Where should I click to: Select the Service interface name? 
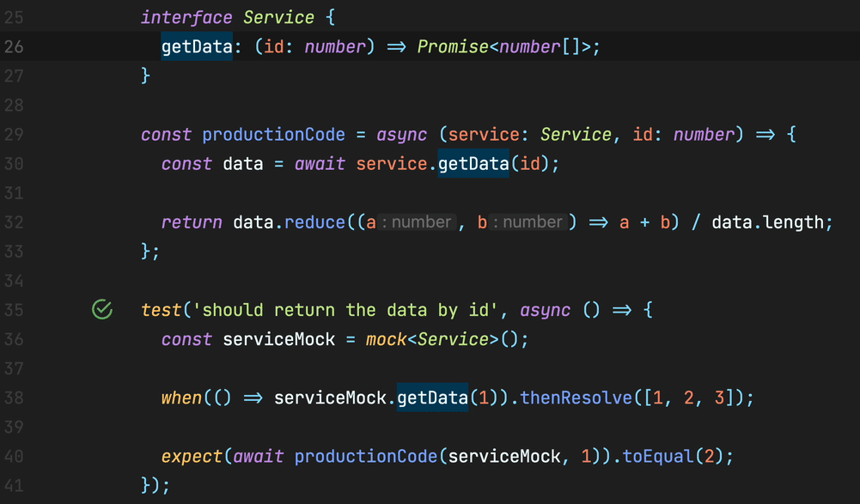[x=278, y=17]
